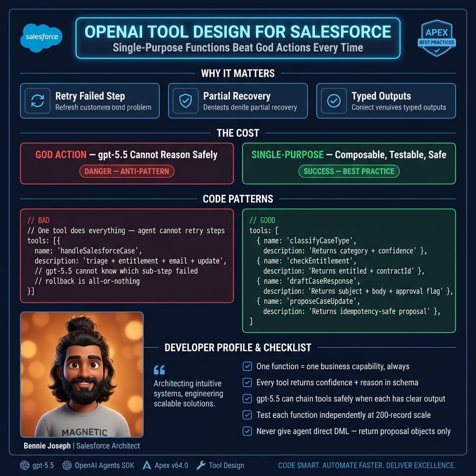
Task: Toggle checkbox 'Never give agent direct DML'
Action: [247, 431]
